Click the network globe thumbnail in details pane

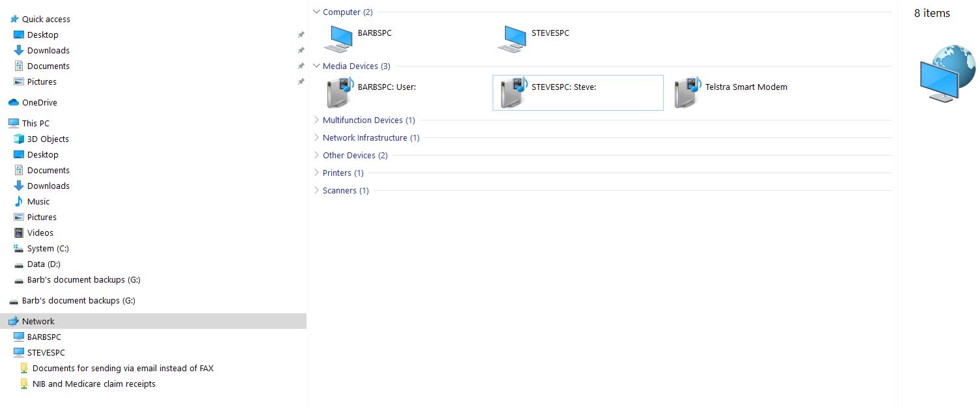pos(947,74)
